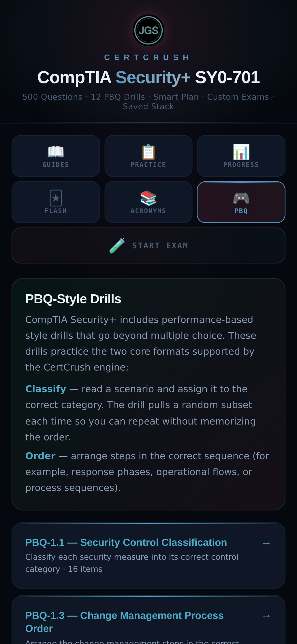Select the Acronyms tile

[x=148, y=202]
